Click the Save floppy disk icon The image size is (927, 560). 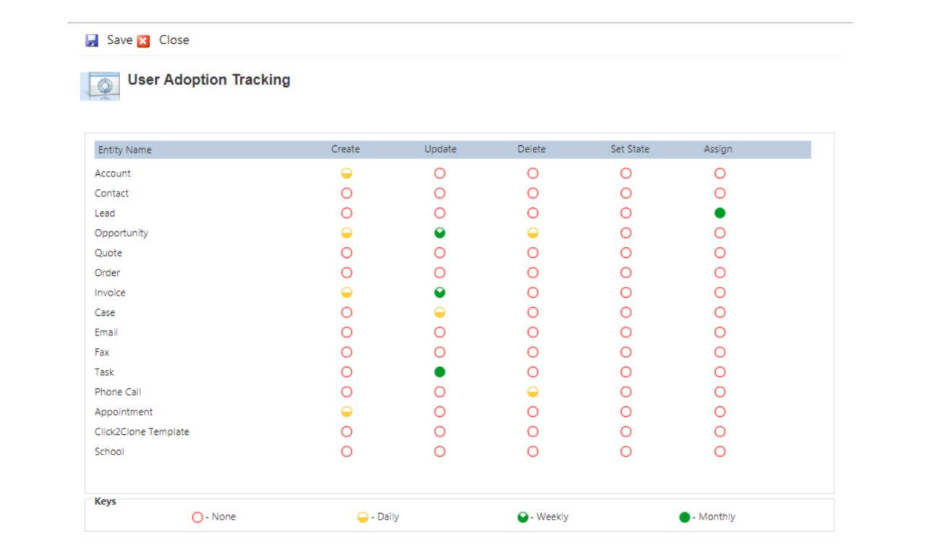pyautogui.click(x=92, y=40)
